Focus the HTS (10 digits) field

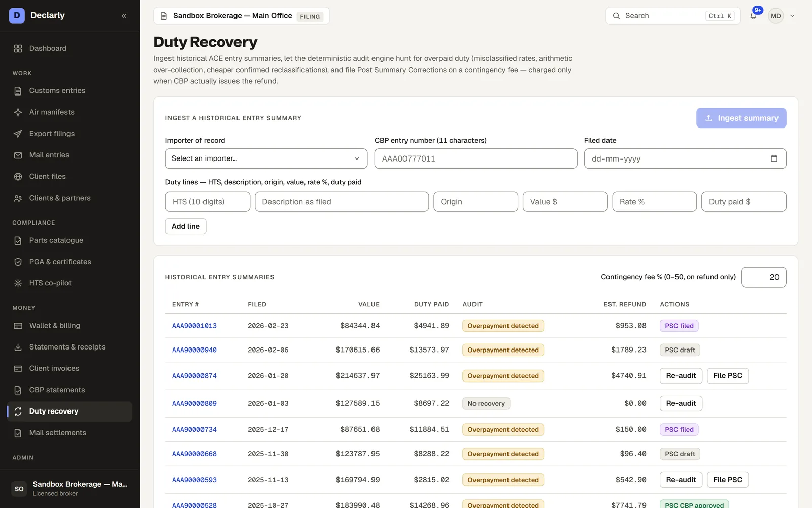(208, 202)
